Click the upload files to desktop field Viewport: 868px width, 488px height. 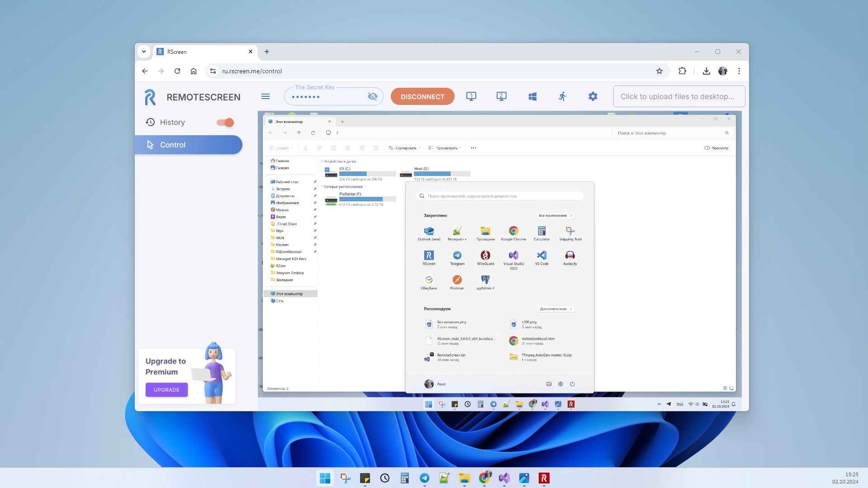click(679, 96)
